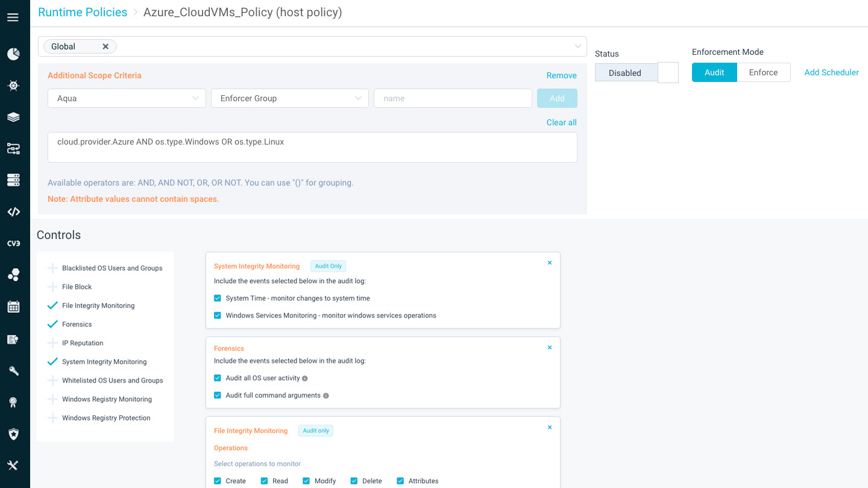Open the policy document sidebar icon
This screenshot has width=868, height=488.
[x=13, y=339]
